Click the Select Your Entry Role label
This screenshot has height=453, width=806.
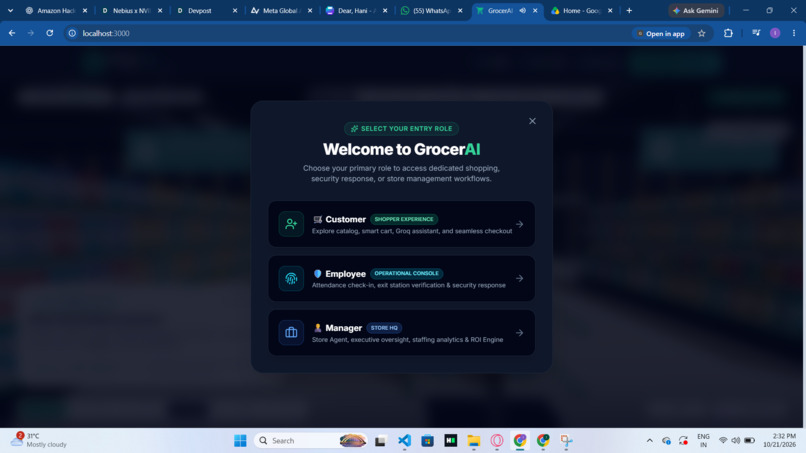coord(401,129)
